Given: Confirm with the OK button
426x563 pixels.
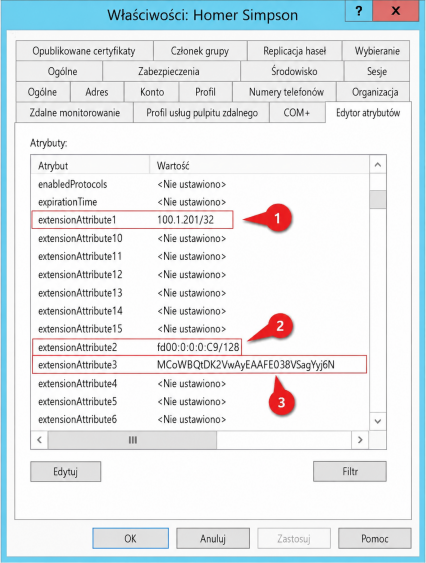Looking at the screenshot, I should [130, 538].
